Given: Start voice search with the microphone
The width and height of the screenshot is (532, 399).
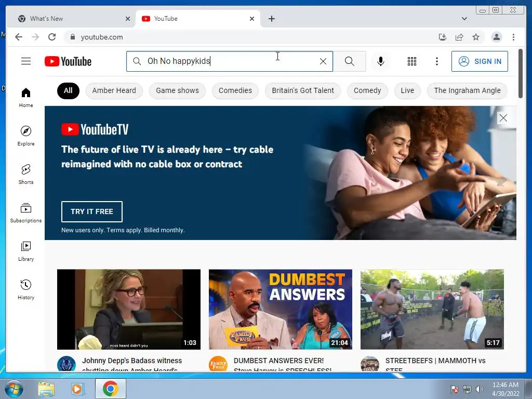Looking at the screenshot, I should coord(381,61).
